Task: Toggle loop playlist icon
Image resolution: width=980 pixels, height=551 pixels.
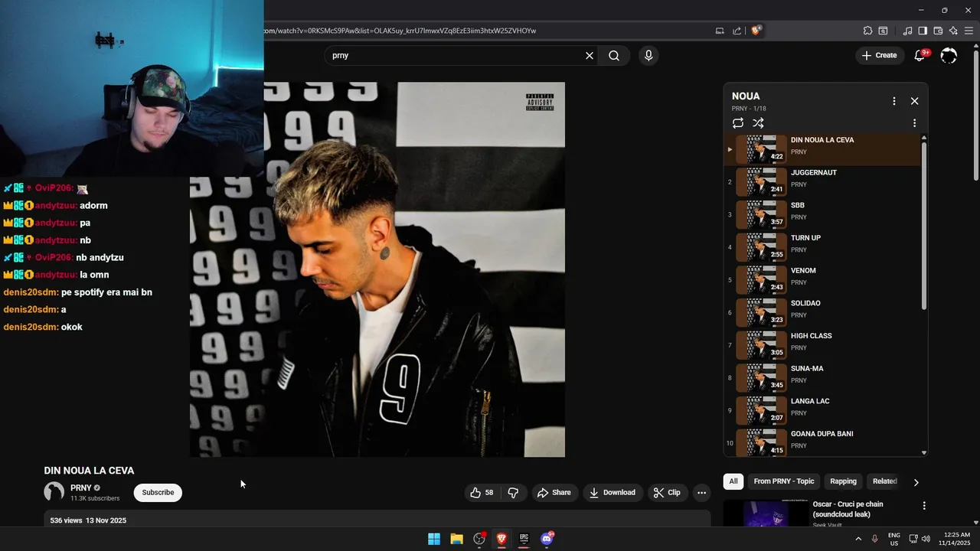Action: coord(738,123)
